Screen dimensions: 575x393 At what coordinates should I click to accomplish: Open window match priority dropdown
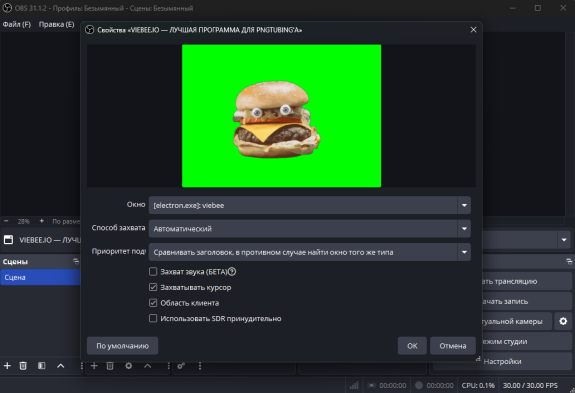[310, 252]
